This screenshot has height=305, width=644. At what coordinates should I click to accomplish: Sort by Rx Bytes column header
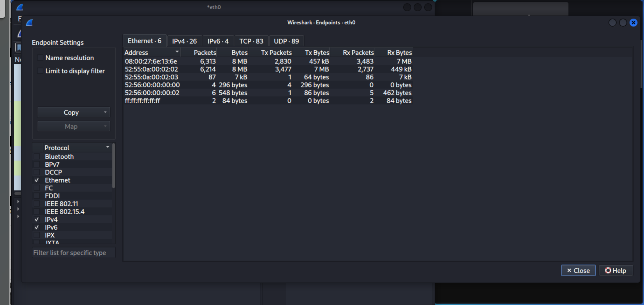pos(393,52)
